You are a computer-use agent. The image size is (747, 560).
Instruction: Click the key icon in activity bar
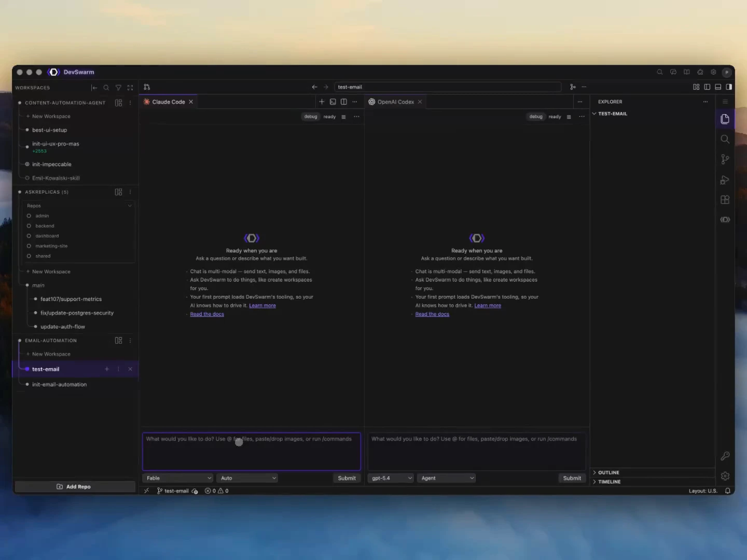click(x=725, y=456)
